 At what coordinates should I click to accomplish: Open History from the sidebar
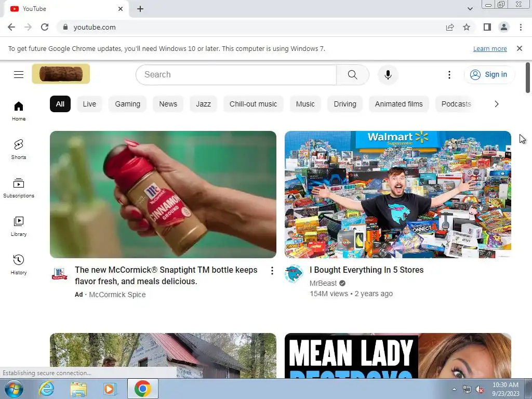click(19, 264)
